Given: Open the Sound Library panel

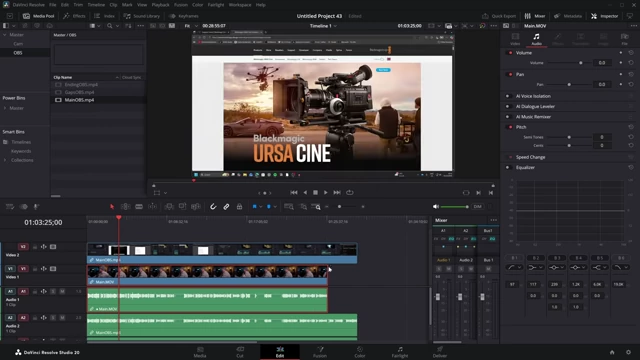Looking at the screenshot, I should (x=142, y=16).
